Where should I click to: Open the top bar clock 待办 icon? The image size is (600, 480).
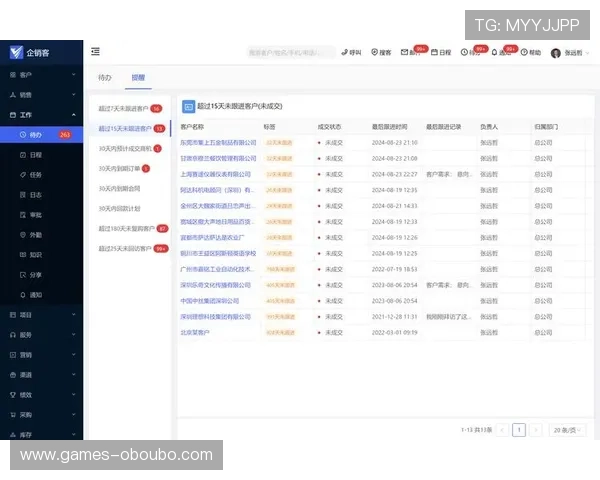(x=464, y=52)
